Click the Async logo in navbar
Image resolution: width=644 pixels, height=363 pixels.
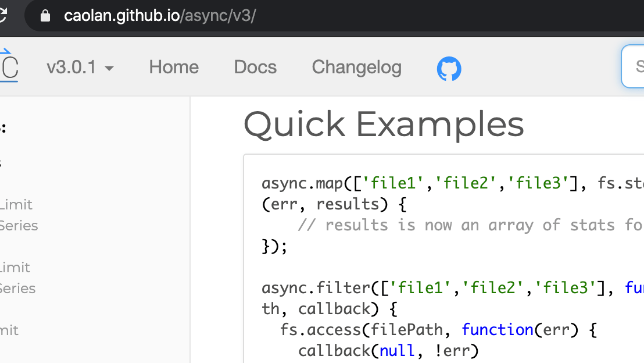pos(9,66)
